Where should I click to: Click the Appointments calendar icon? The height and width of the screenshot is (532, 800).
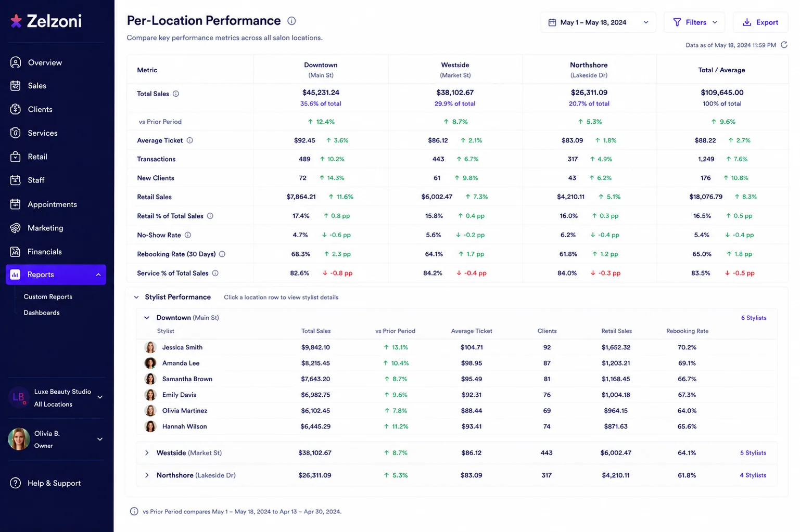(16, 204)
